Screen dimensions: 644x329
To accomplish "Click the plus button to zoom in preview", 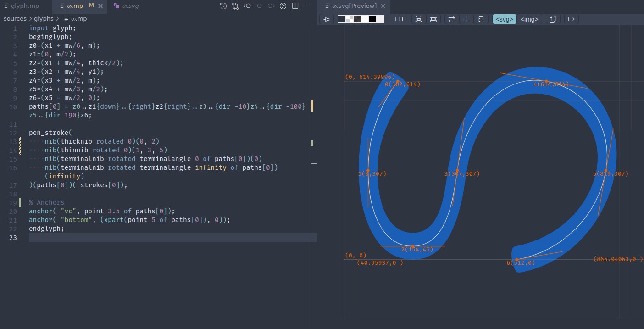I will pos(466,19).
